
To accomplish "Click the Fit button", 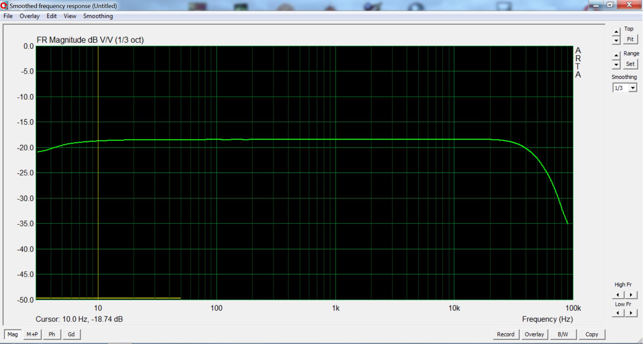I will (630, 40).
